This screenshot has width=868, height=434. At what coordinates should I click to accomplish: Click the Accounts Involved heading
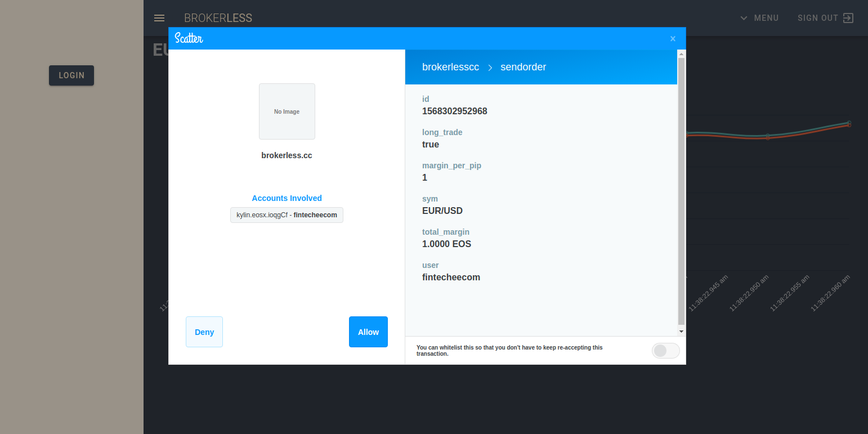(x=287, y=198)
